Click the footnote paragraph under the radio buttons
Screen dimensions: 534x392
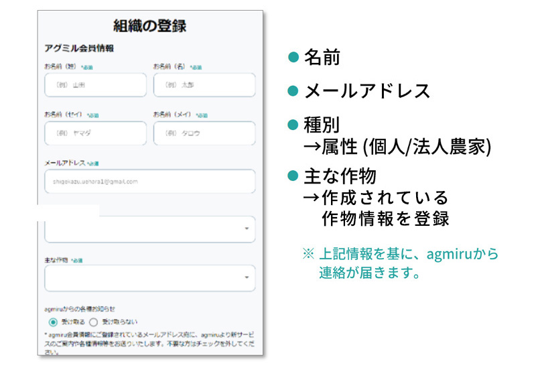pyautogui.click(x=149, y=342)
